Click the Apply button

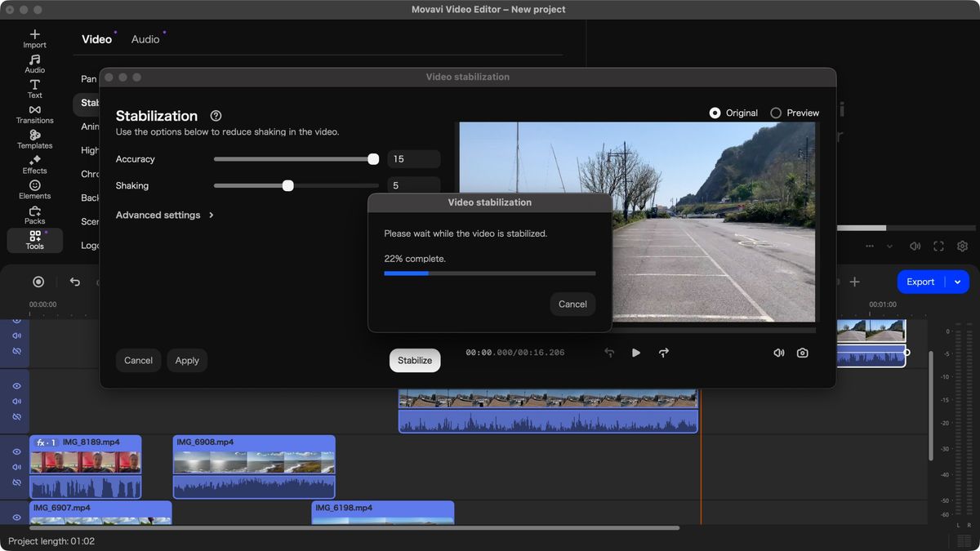tap(187, 360)
